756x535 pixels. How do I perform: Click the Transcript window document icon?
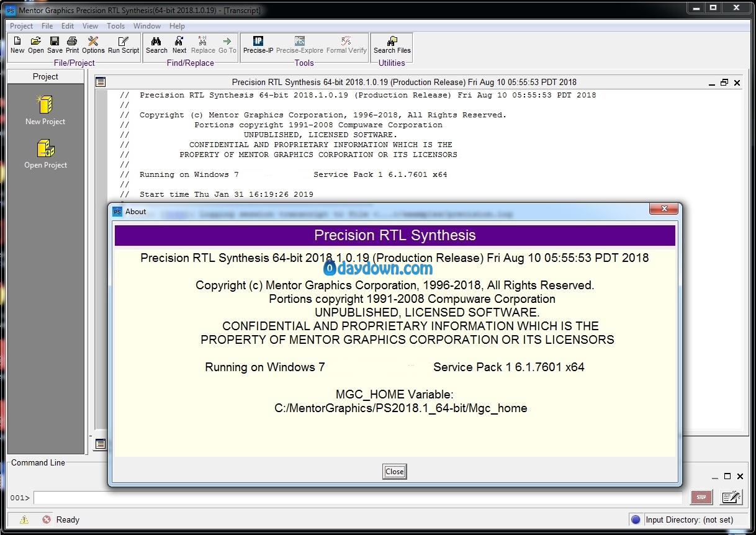(101, 82)
